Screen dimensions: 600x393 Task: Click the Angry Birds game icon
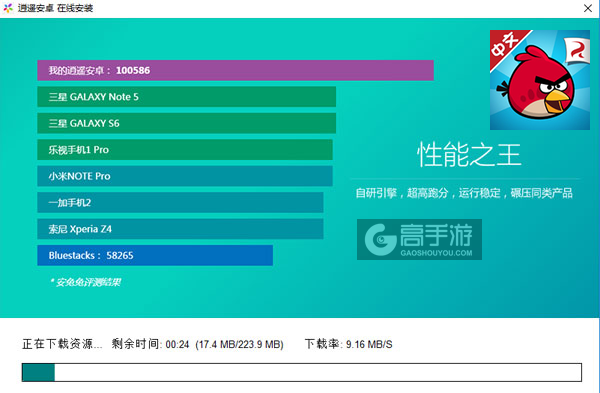[540, 80]
